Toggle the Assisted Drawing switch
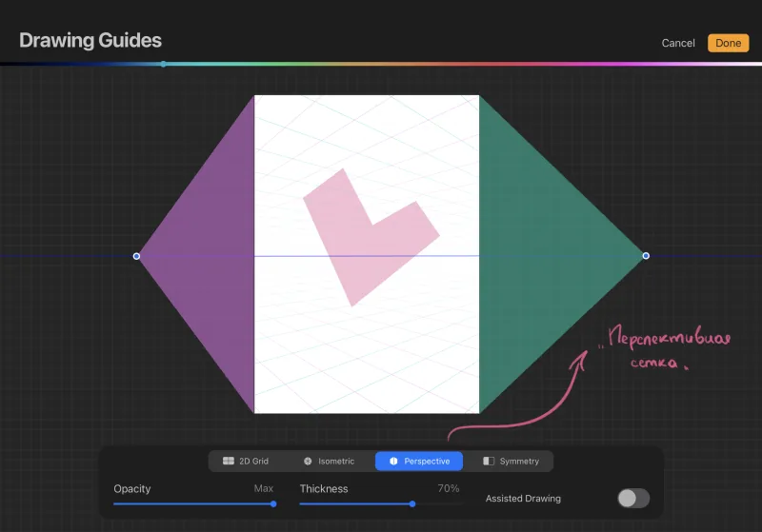 click(x=633, y=498)
